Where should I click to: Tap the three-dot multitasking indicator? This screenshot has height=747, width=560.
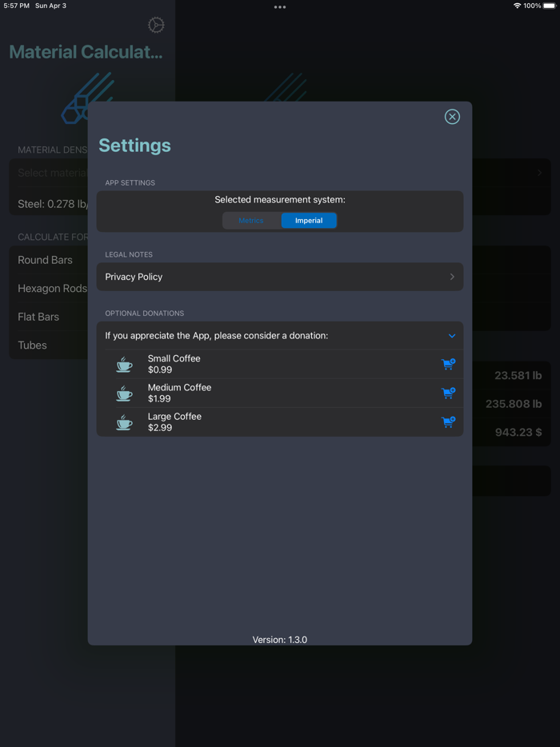280,7
